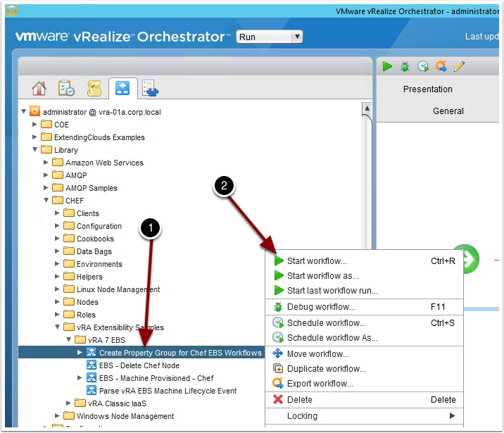Image resolution: width=504 pixels, height=433 pixels.
Task: Click the Create Property Group workflow icon
Action: [92, 352]
